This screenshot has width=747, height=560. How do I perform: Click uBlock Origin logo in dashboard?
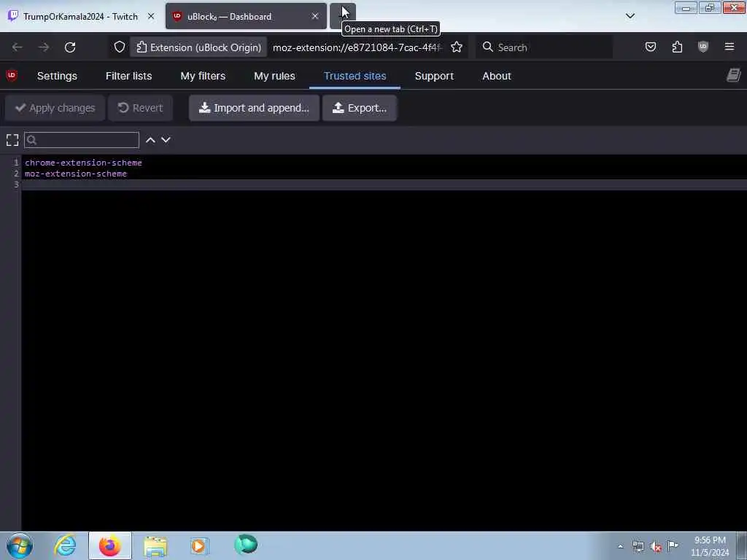coord(12,75)
